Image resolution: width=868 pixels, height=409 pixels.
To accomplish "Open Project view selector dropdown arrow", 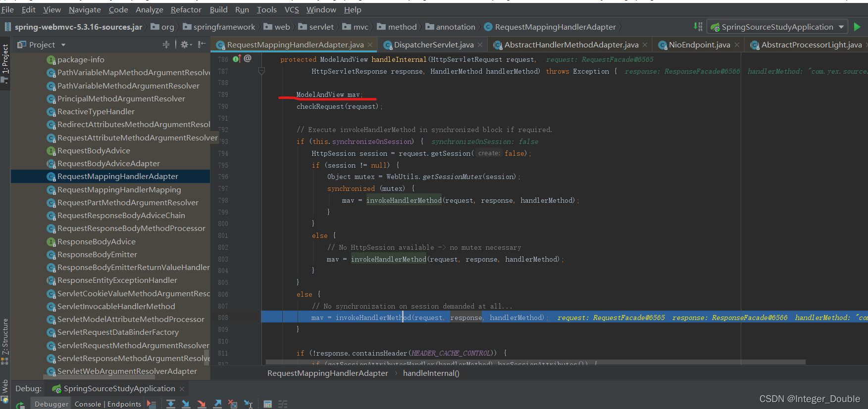I will pos(63,45).
